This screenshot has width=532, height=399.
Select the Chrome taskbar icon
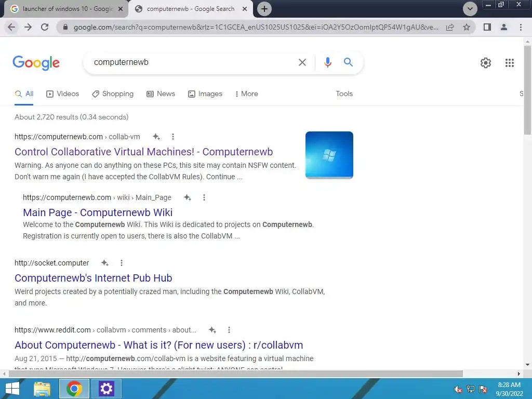coord(74,389)
